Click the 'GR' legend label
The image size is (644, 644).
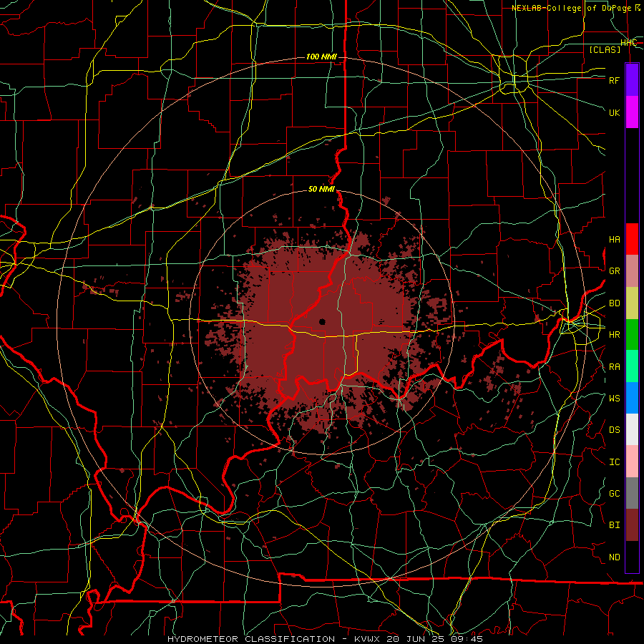pos(615,271)
